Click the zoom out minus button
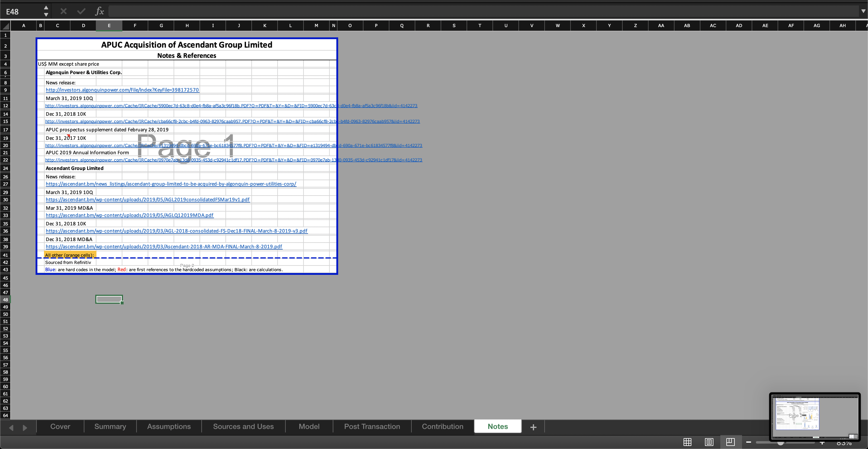868x449 pixels. tap(748, 442)
